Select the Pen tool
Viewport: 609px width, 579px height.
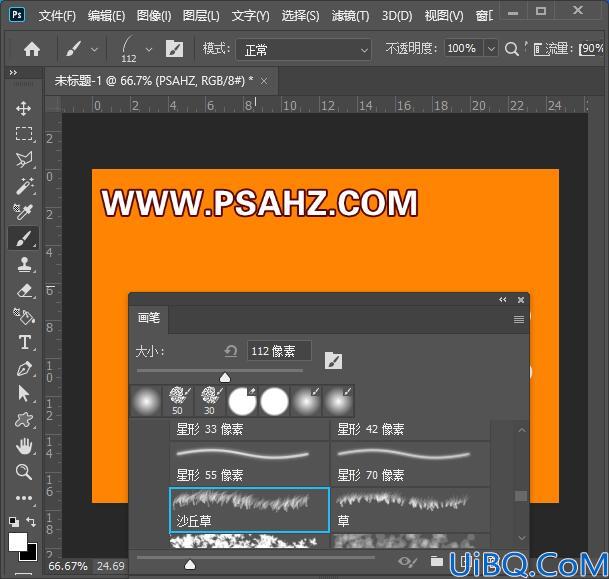[24, 369]
